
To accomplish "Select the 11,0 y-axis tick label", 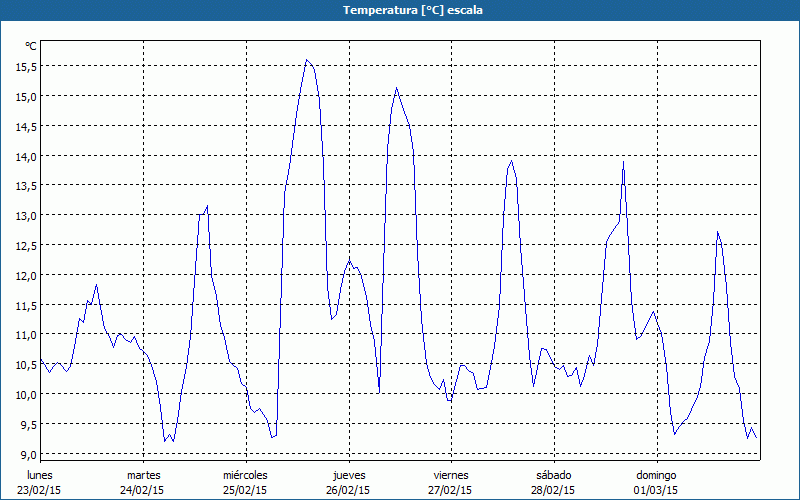I will click(x=26, y=335).
